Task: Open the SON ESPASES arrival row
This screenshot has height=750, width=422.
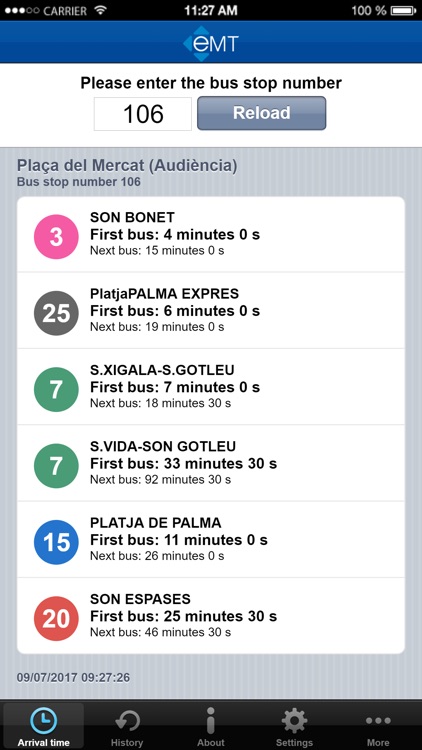Action: pyautogui.click(x=211, y=616)
